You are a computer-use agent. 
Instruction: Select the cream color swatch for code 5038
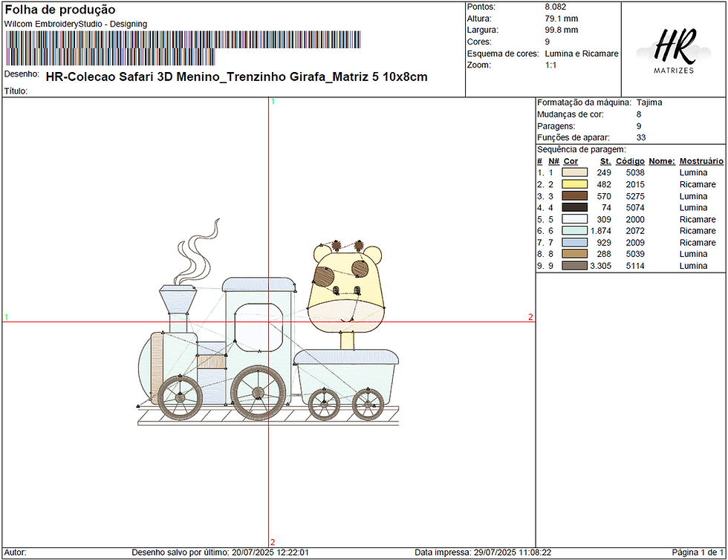tap(575, 172)
